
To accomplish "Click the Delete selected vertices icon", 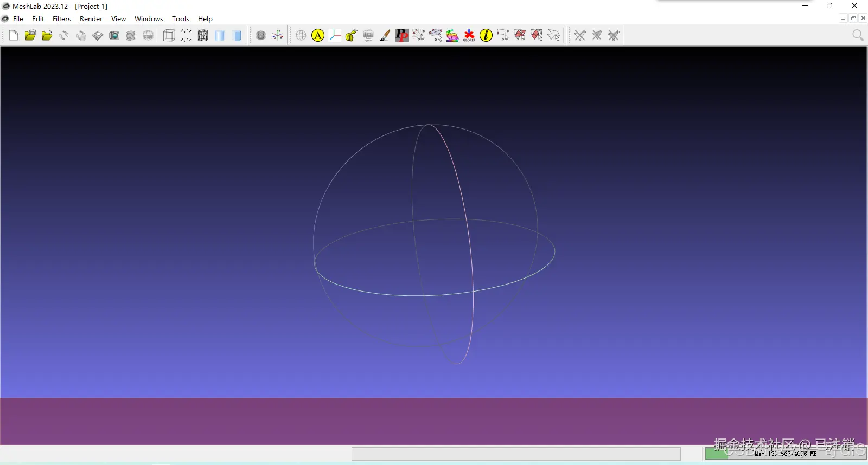I will [580, 35].
